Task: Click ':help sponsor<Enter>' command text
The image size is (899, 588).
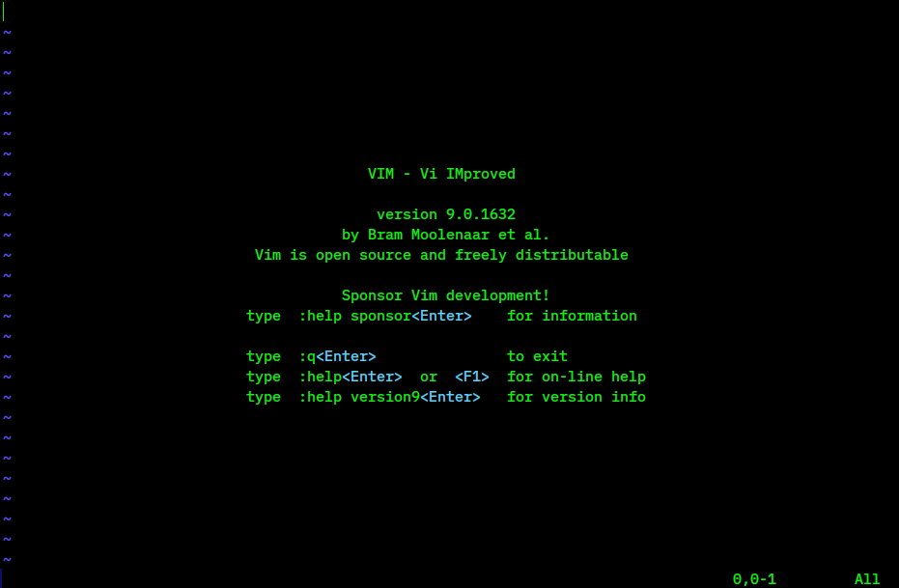Action: point(385,317)
